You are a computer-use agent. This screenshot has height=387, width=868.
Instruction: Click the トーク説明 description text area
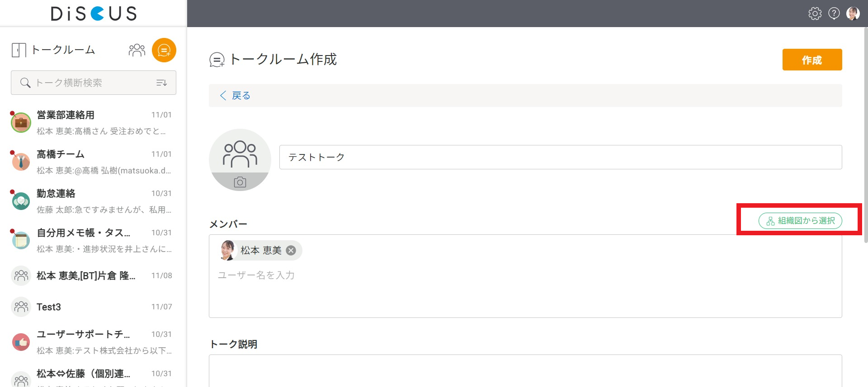(525, 371)
